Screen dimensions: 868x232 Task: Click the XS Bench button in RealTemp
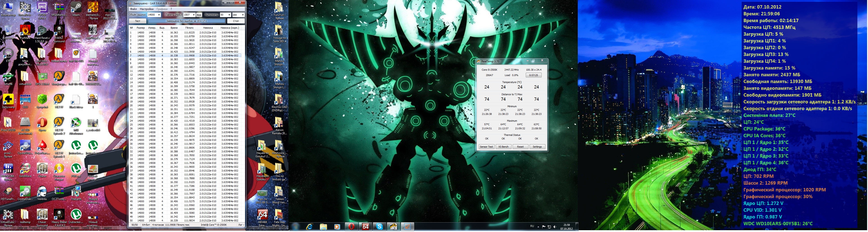(503, 147)
